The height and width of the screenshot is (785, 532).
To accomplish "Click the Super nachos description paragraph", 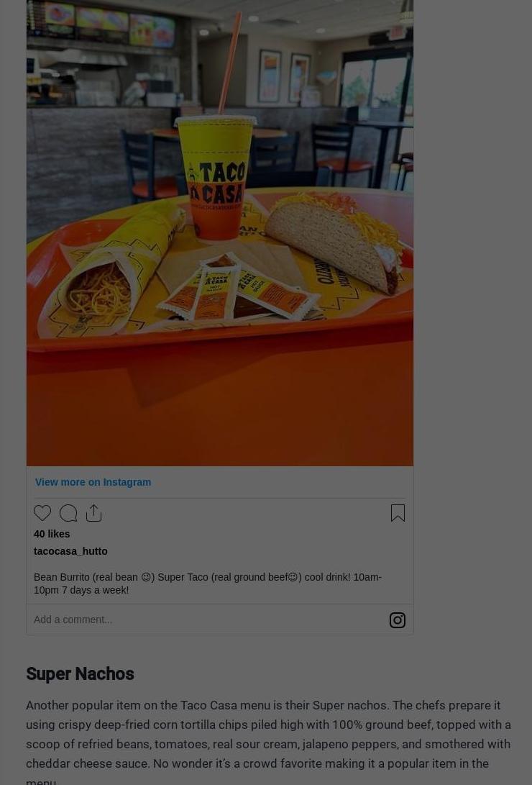I will pos(268,744).
